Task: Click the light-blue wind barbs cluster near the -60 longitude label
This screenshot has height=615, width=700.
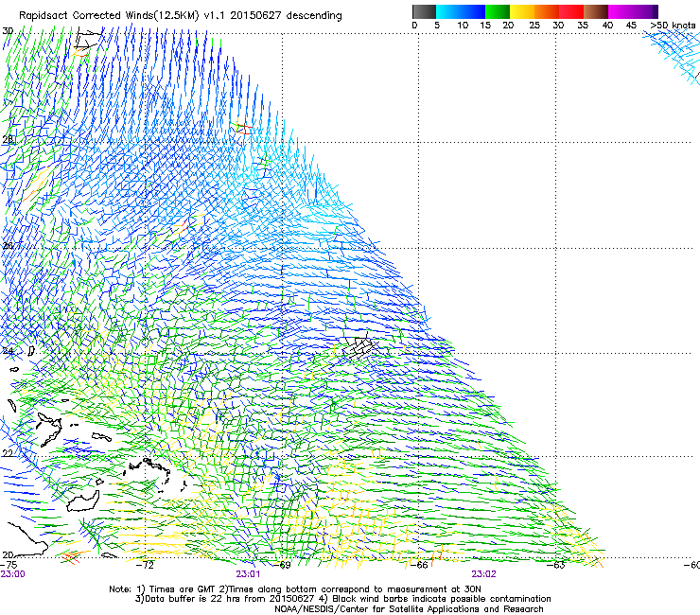Action: pyautogui.click(x=673, y=56)
